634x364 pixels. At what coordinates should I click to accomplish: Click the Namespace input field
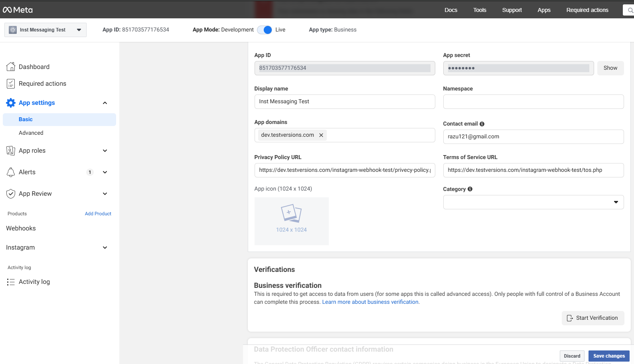533,102
